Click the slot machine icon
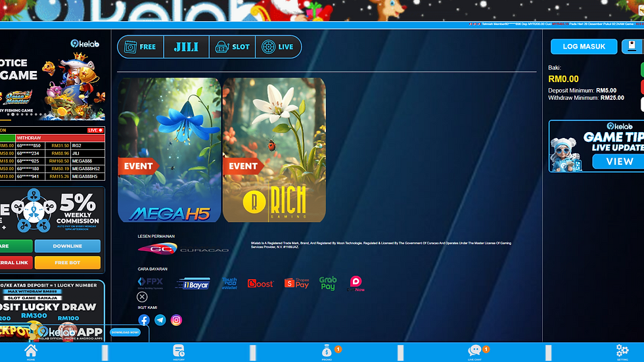Viewport: 644px width, 362px height. [222, 47]
